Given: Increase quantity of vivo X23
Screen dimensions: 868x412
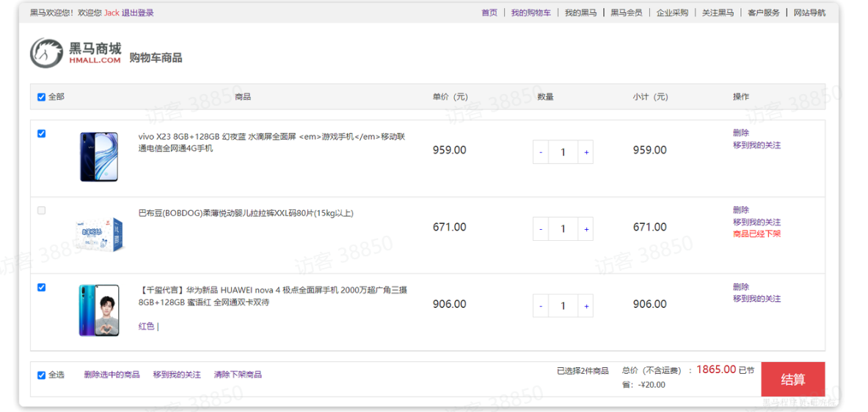Looking at the screenshot, I should pyautogui.click(x=586, y=152).
